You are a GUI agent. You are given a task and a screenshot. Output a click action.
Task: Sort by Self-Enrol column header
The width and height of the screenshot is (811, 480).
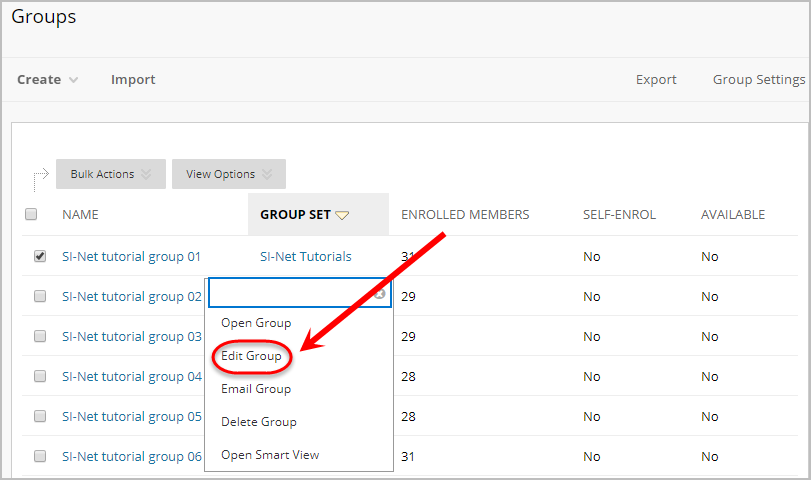[x=619, y=215]
